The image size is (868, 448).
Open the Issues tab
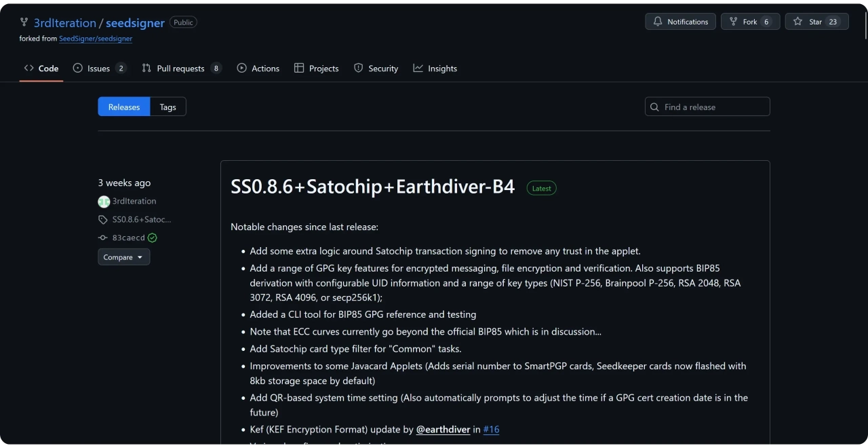click(99, 69)
